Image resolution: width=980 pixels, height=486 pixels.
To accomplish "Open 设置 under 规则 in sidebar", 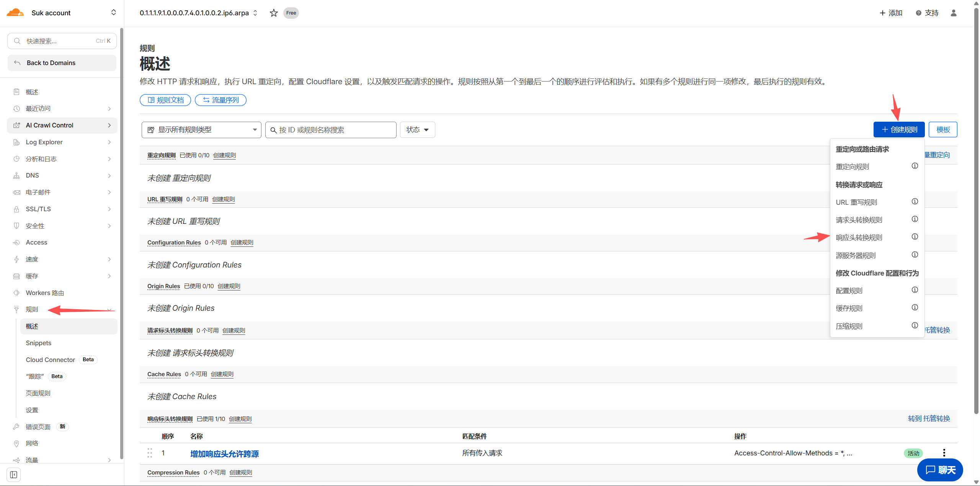I will click(x=32, y=410).
